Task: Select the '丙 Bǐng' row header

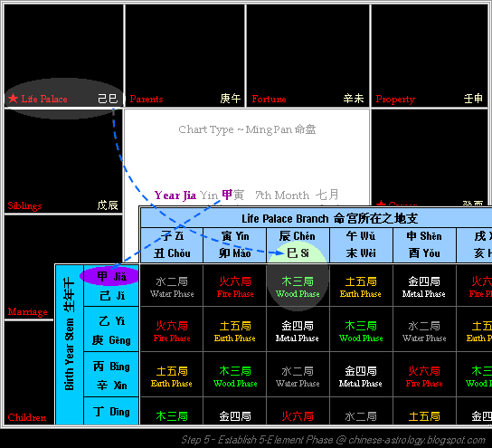Action: point(111,367)
